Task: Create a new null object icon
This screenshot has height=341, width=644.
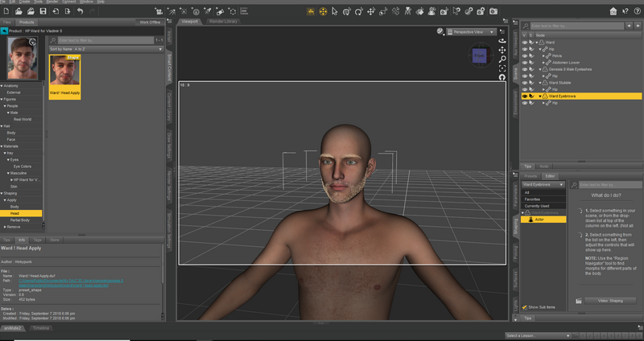Action: pos(233,11)
